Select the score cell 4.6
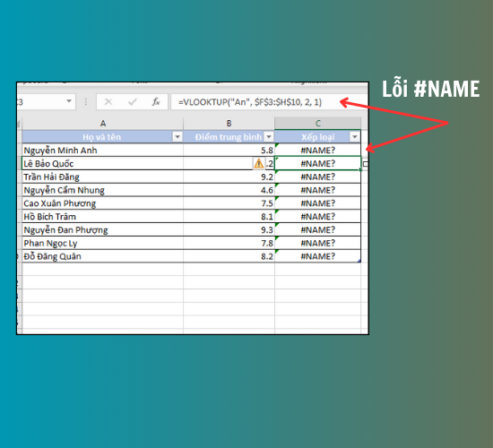493x448 pixels. point(229,190)
